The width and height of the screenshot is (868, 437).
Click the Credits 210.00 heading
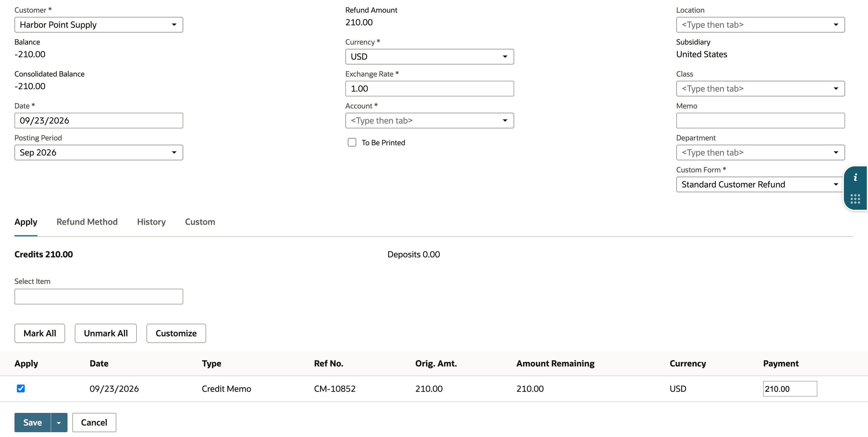(x=43, y=254)
